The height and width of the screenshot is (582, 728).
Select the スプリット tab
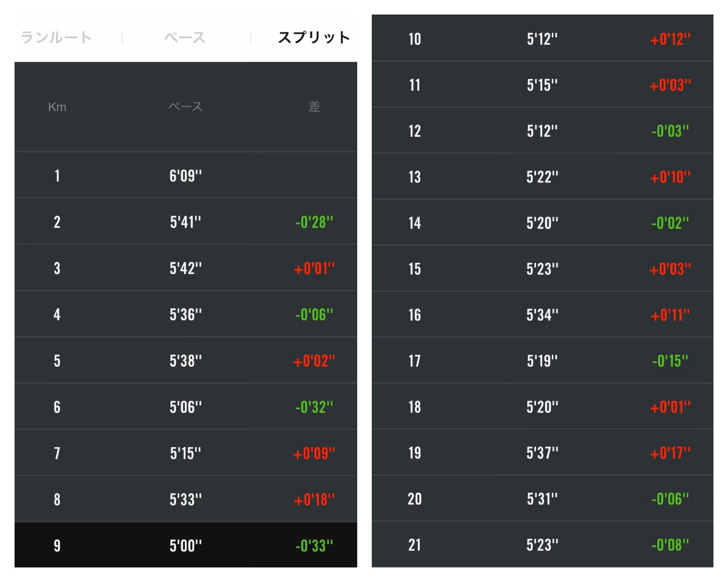[314, 37]
